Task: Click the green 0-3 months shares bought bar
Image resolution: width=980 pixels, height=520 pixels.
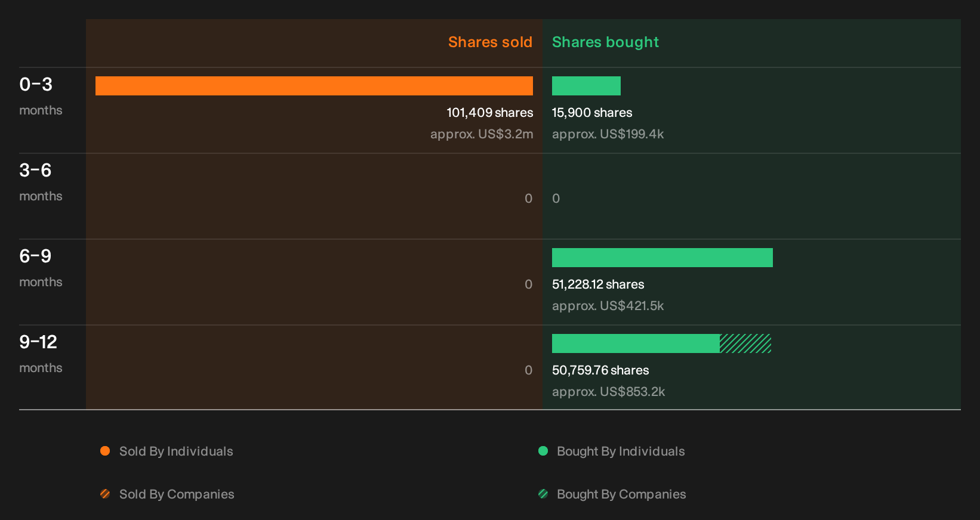Action: (586, 86)
